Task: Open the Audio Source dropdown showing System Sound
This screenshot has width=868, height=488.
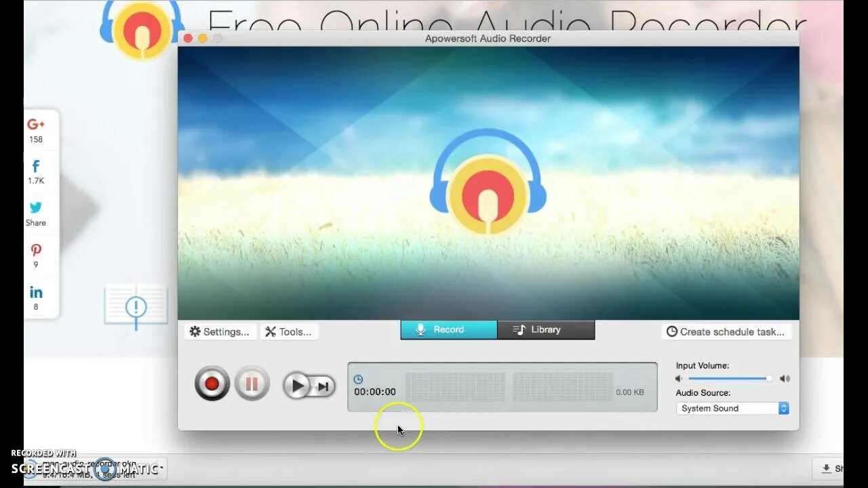Action: (x=732, y=408)
